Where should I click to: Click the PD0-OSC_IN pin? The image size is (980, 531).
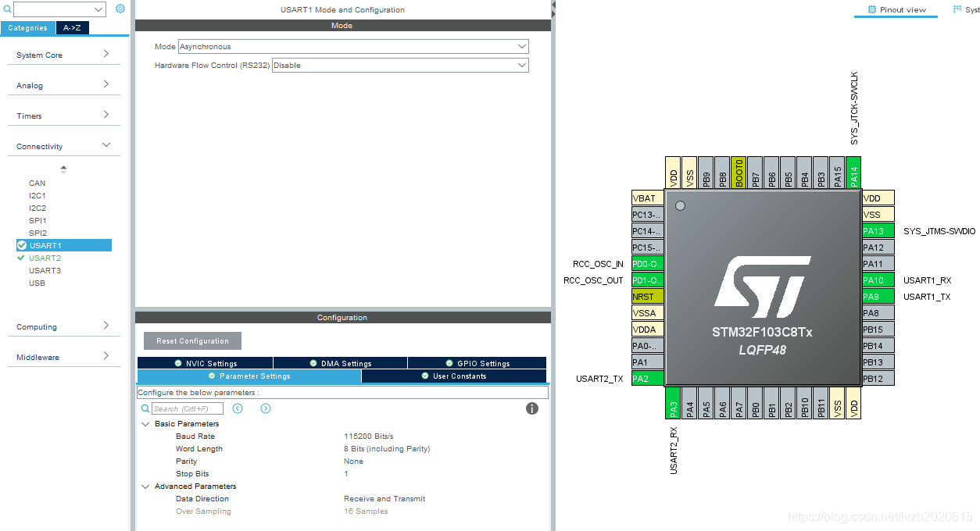tap(647, 264)
